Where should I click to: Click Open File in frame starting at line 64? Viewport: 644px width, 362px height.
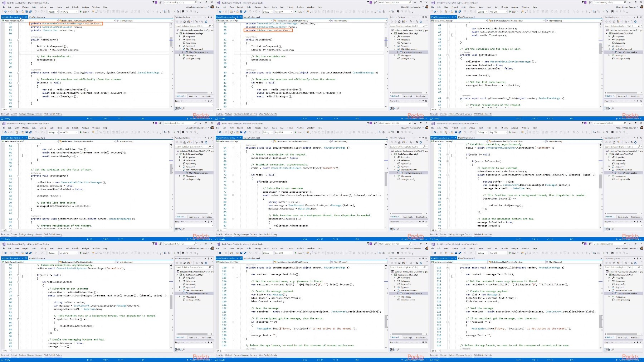(238, 132)
